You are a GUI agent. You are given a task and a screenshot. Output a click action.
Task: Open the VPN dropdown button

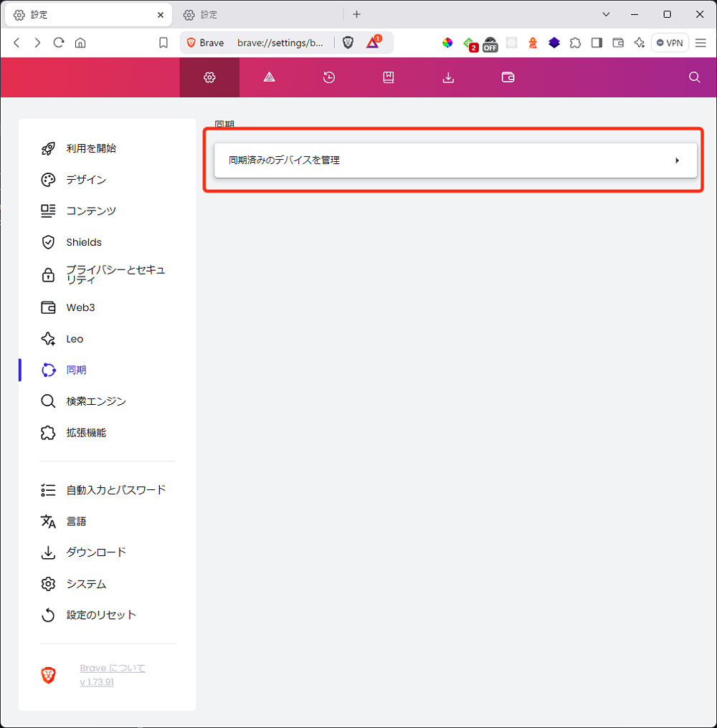tap(670, 42)
